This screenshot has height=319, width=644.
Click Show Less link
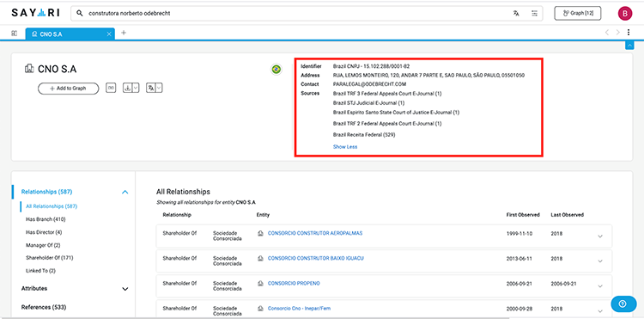point(345,147)
